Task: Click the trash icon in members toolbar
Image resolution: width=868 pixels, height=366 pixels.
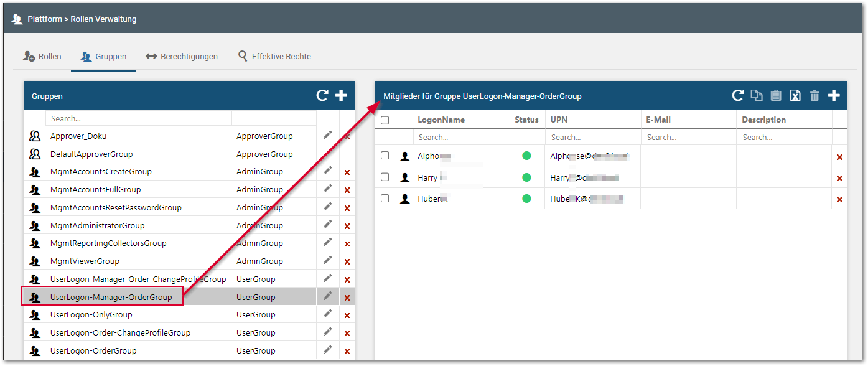Action: point(814,96)
